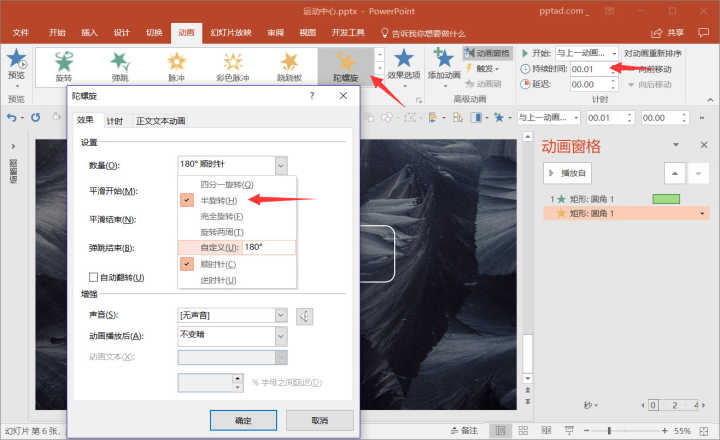720x440 pixels.
Task: Switch to the 计时 tab in dialog
Action: coord(114,121)
